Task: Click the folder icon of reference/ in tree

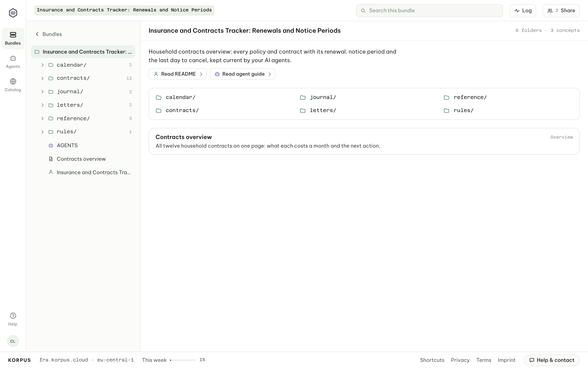Action: click(x=51, y=118)
